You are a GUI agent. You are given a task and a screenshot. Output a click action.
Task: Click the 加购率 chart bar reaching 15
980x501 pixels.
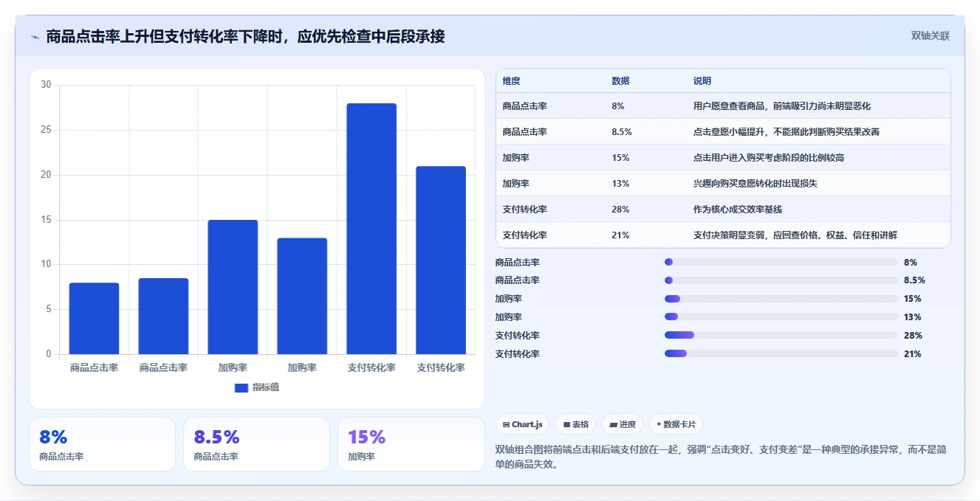click(233, 287)
